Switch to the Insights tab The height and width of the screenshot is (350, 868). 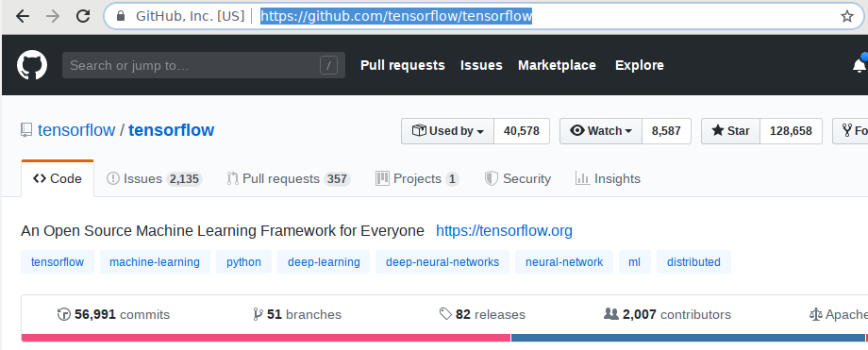[x=608, y=179]
